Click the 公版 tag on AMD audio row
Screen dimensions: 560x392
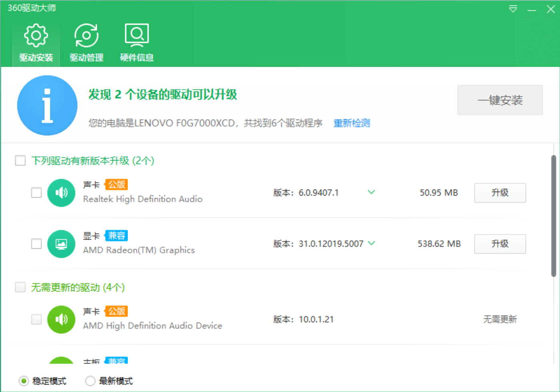pos(116,311)
